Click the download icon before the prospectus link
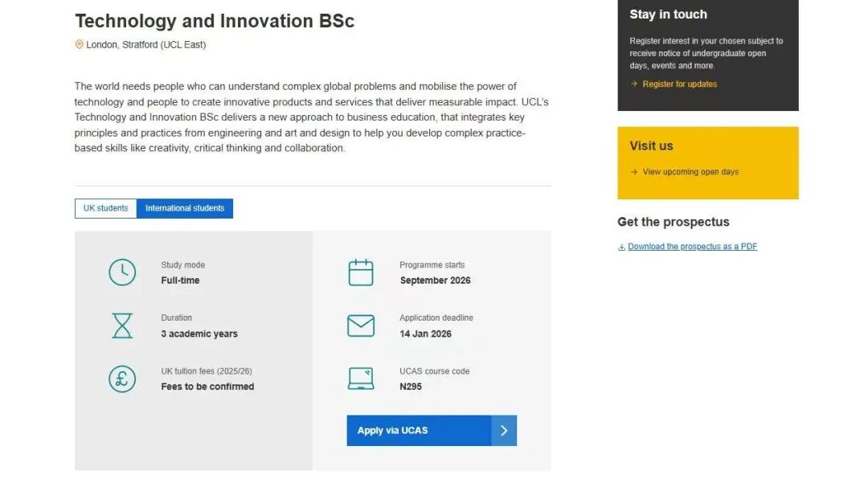The width and height of the screenshot is (868, 483). [620, 246]
